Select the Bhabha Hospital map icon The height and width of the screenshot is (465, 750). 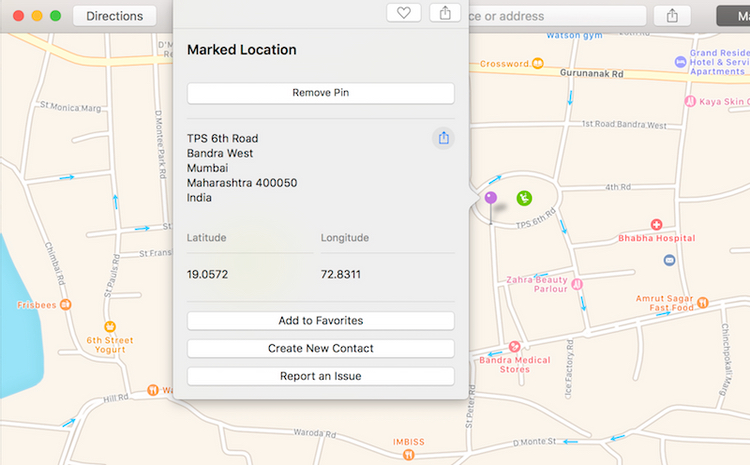[656, 225]
